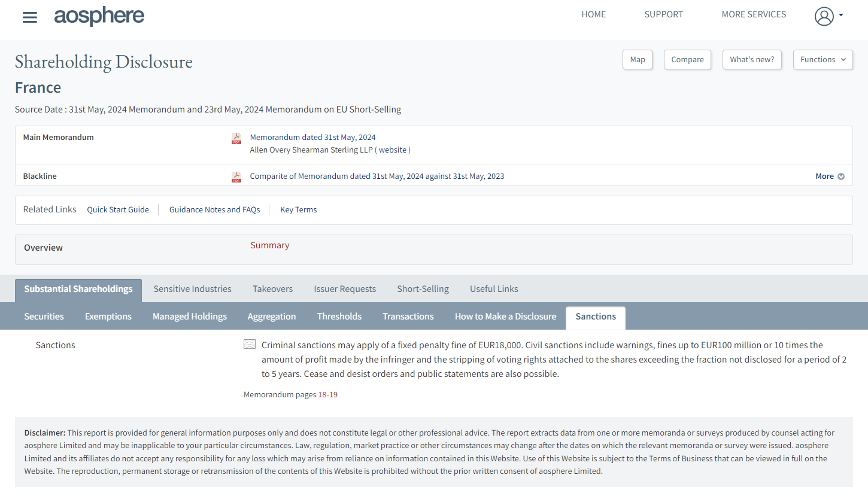Click the PDF icon for Blackline comparite
This screenshot has width=868, height=493.
pos(236,176)
